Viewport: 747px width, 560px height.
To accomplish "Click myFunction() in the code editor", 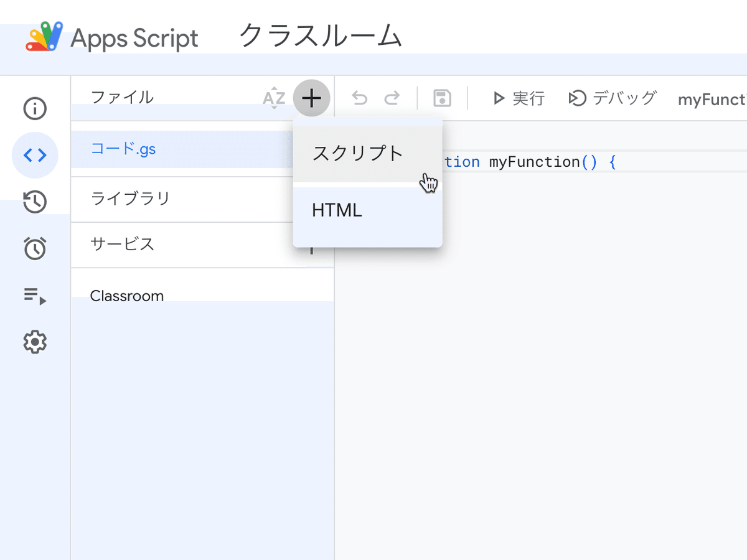I will [543, 162].
